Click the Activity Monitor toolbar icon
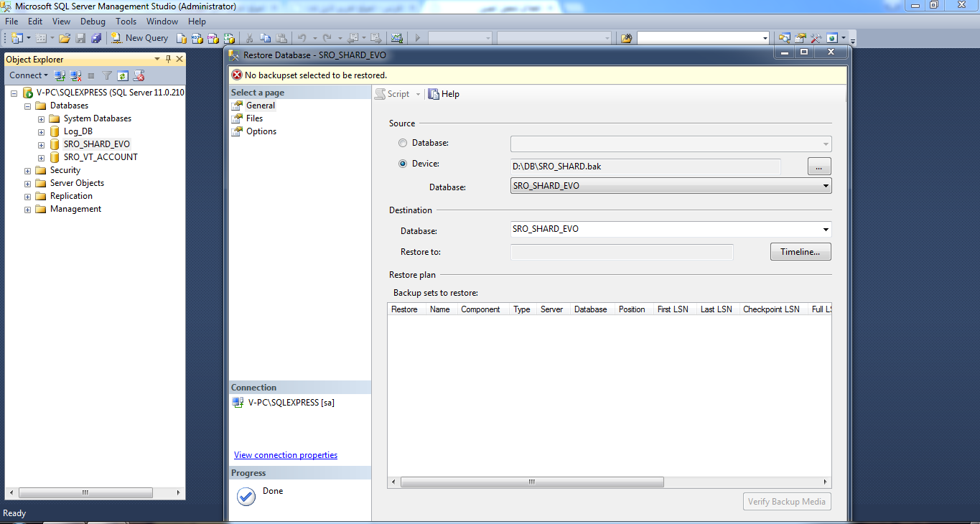This screenshot has height=524, width=980. (396, 38)
